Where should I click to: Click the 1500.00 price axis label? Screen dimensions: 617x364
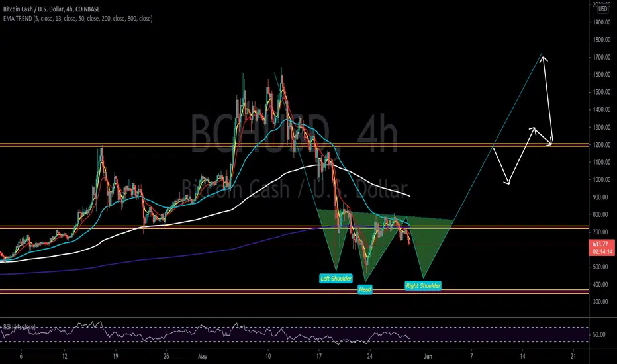602,92
